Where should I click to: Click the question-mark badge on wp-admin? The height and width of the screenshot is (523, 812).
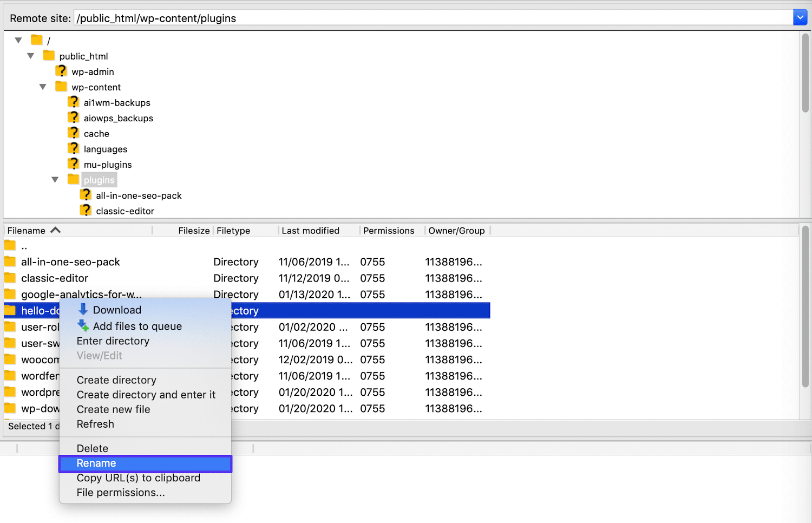pyautogui.click(x=61, y=71)
